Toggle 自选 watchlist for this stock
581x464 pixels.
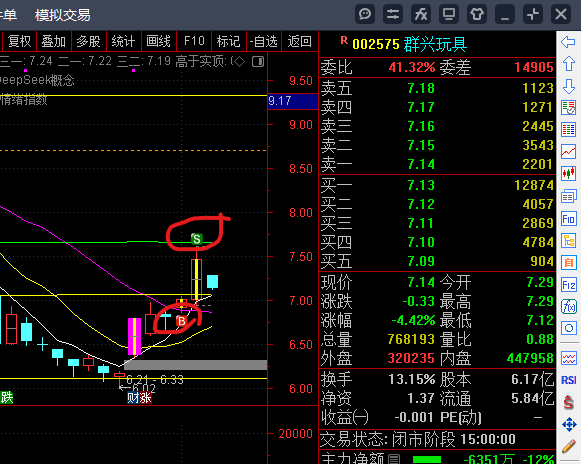[263, 41]
